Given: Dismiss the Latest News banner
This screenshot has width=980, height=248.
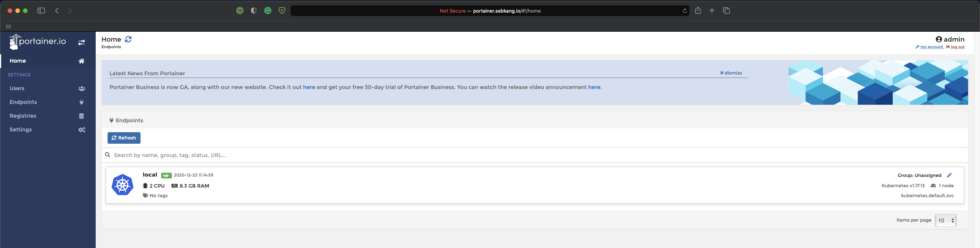Looking at the screenshot, I should click(731, 73).
